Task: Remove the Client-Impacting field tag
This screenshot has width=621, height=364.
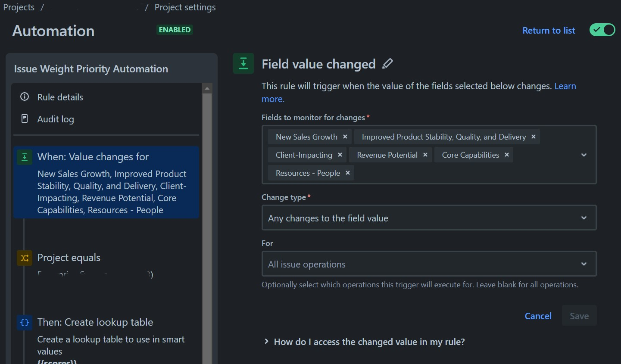Action: pos(340,155)
